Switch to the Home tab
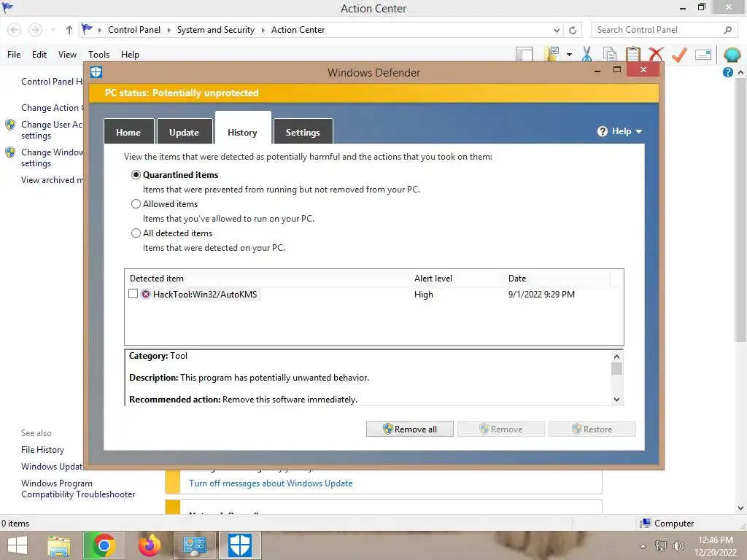 [x=128, y=132]
